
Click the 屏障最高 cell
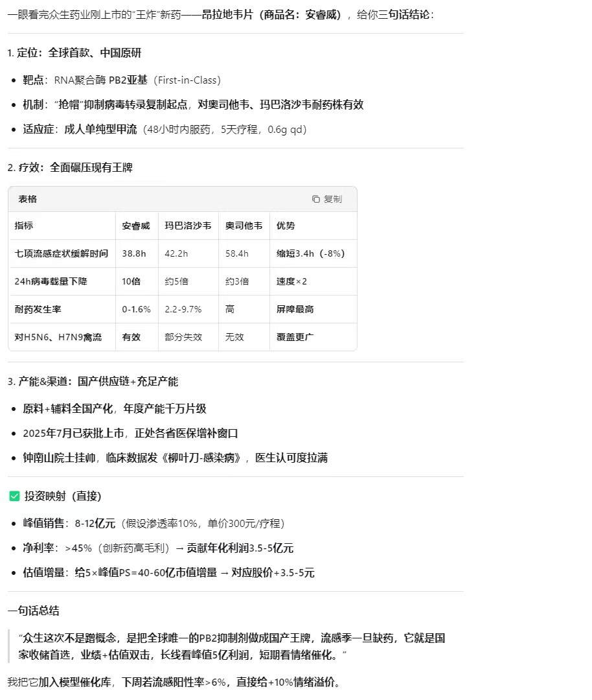[295, 309]
